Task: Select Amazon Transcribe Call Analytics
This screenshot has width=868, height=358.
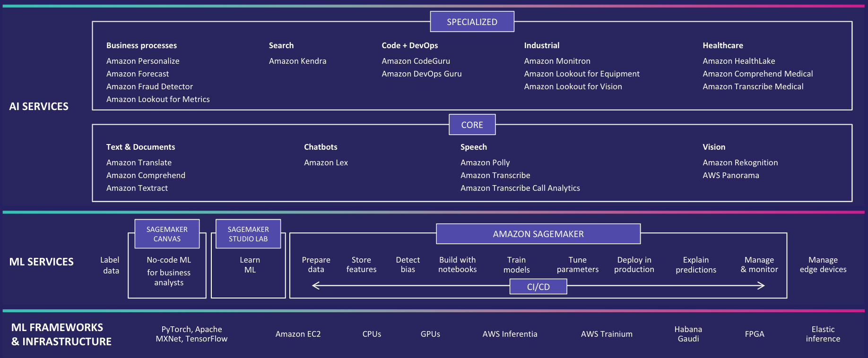Action: [x=520, y=188]
